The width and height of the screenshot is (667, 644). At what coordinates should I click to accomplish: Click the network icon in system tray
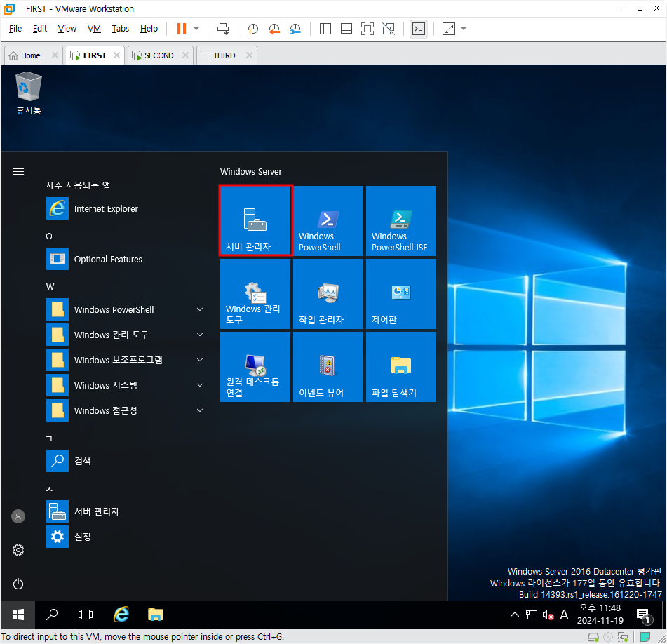532,615
